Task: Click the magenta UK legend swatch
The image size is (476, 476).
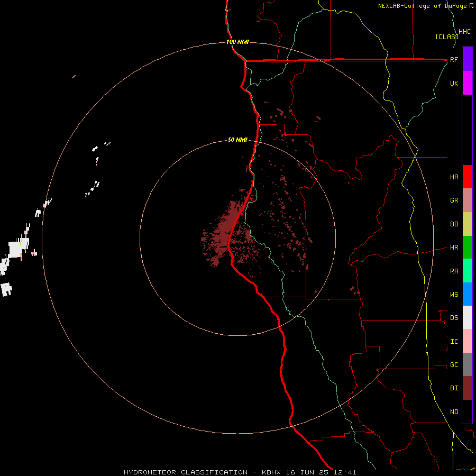Action: (x=467, y=83)
